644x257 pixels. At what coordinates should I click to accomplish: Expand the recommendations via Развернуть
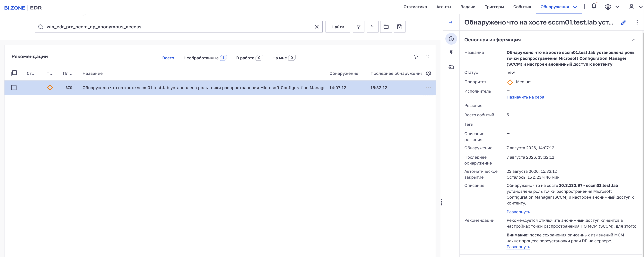[518, 247]
